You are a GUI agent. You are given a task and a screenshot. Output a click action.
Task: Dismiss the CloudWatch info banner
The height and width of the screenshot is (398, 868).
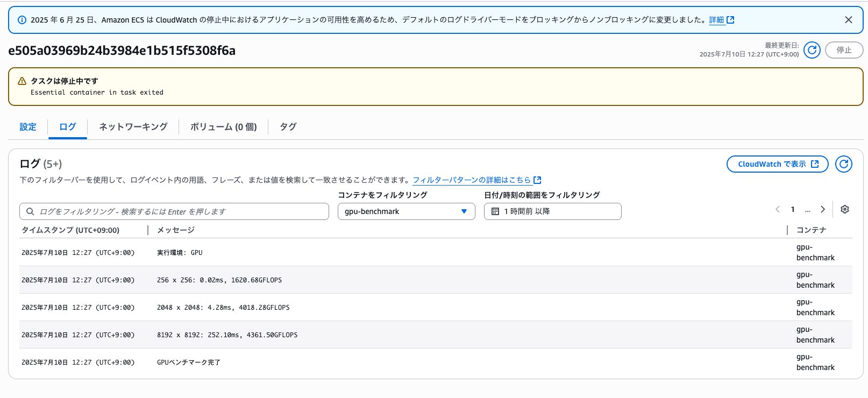[x=849, y=20]
